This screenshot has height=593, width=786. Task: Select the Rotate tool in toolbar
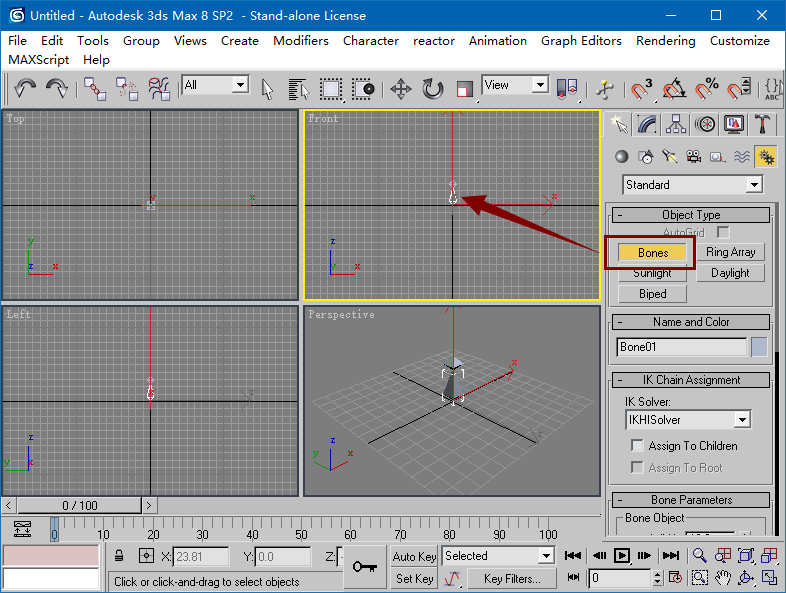pos(432,89)
